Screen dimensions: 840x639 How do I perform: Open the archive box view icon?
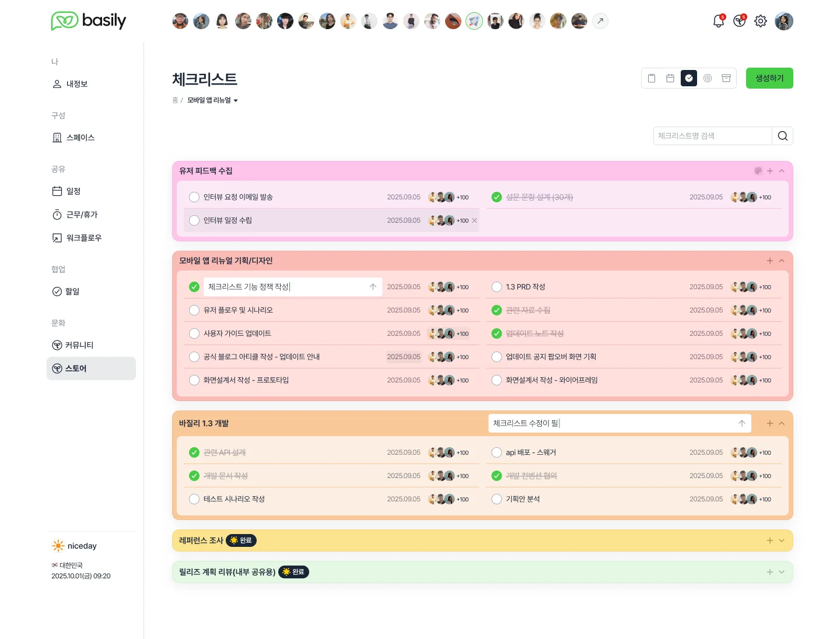click(x=726, y=78)
